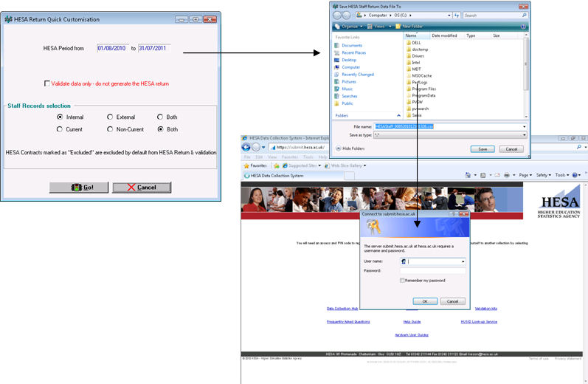Click OK in Connect to submit.hesa.ac.uk dialog
The width and height of the screenshot is (588, 384).
425,301
